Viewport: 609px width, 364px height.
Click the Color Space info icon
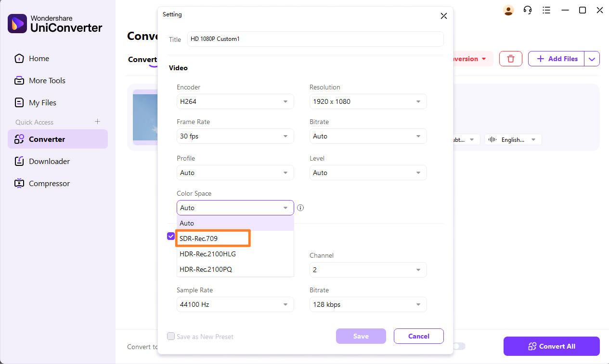pos(300,208)
